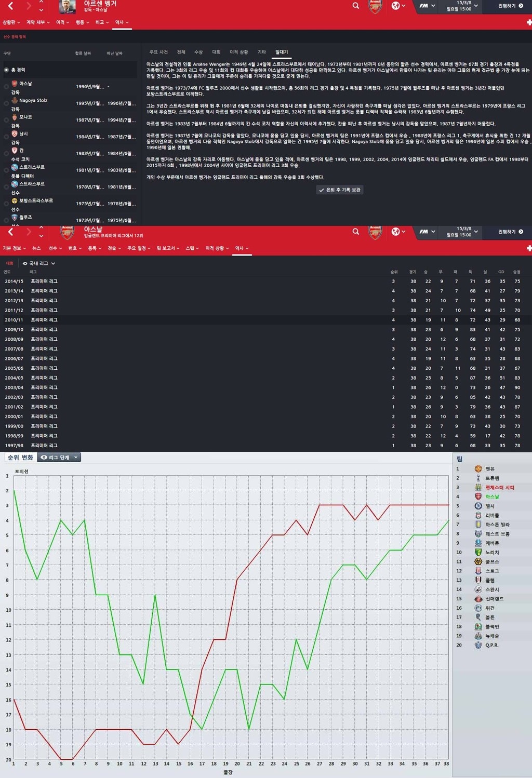Click the search magnifier in the Wenger profile header
The height and width of the screenshot is (778, 532).
point(356,6)
